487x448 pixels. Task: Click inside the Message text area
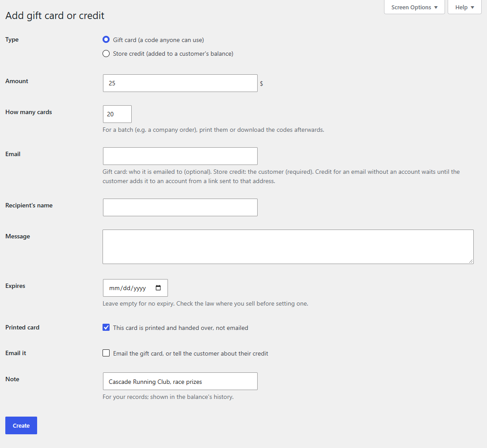click(288, 247)
